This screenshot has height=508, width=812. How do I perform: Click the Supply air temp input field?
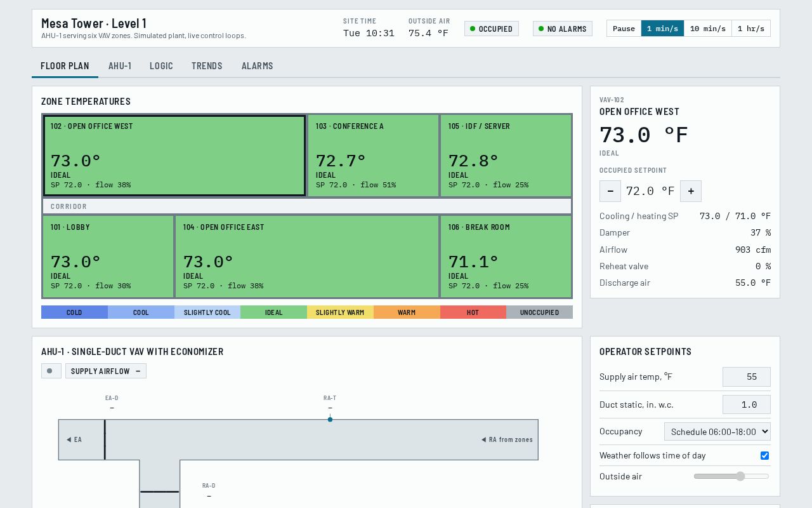(747, 377)
